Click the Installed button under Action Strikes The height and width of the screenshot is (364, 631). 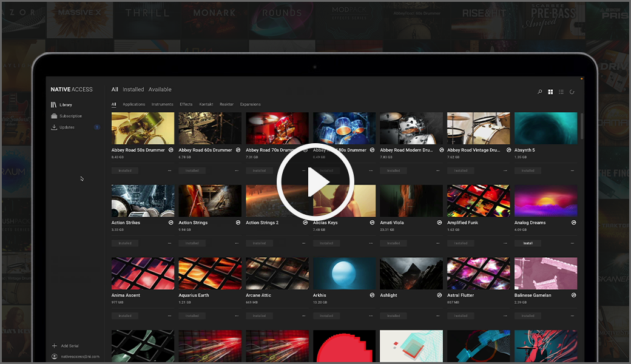[x=125, y=243]
